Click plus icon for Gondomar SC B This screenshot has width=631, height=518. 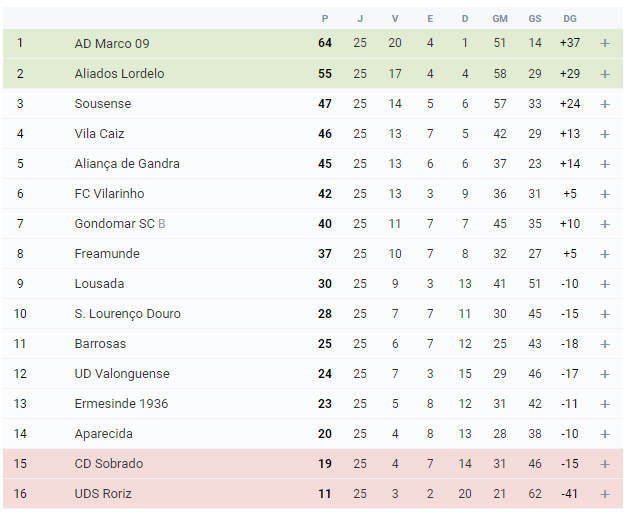pyautogui.click(x=604, y=224)
